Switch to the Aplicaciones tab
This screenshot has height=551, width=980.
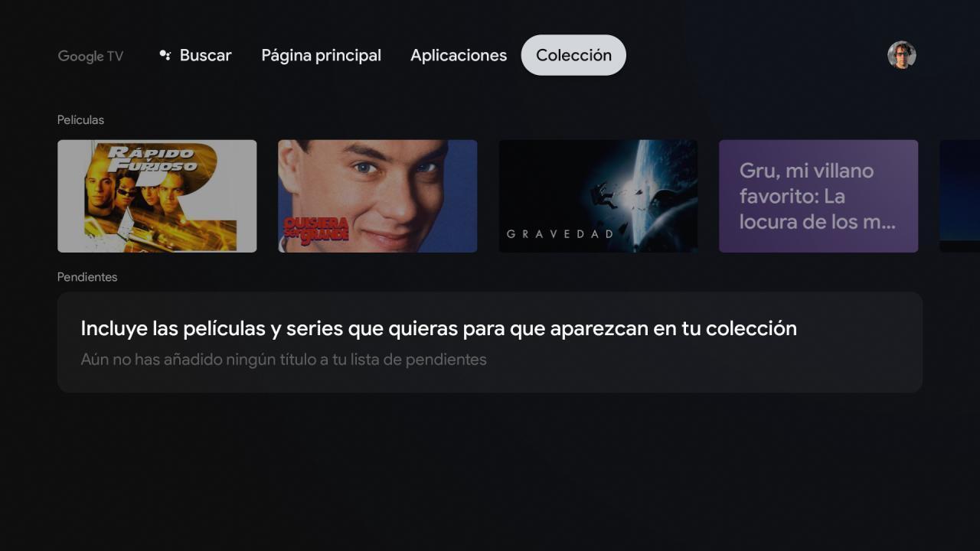click(x=459, y=55)
